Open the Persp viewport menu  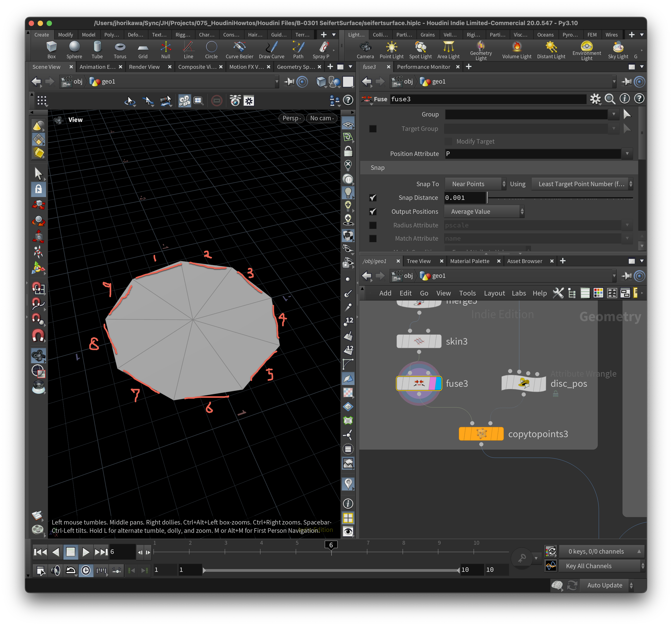coord(291,118)
